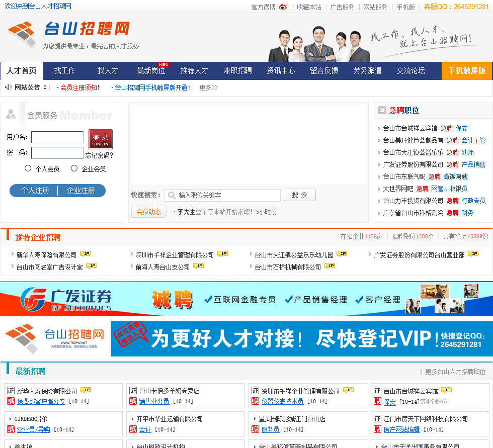Click the 搜索 button
Screen dimensions: 493x448
coord(300,195)
